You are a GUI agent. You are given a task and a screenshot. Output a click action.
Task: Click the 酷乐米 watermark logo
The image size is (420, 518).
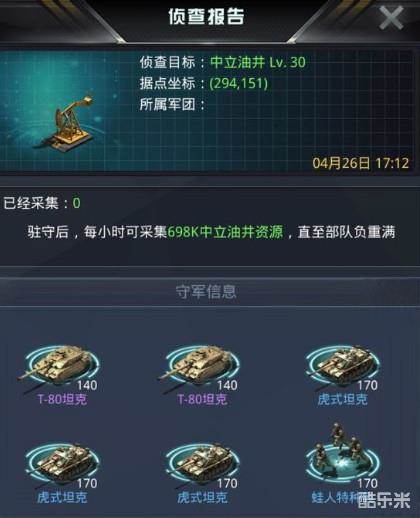pyautogui.click(x=384, y=501)
